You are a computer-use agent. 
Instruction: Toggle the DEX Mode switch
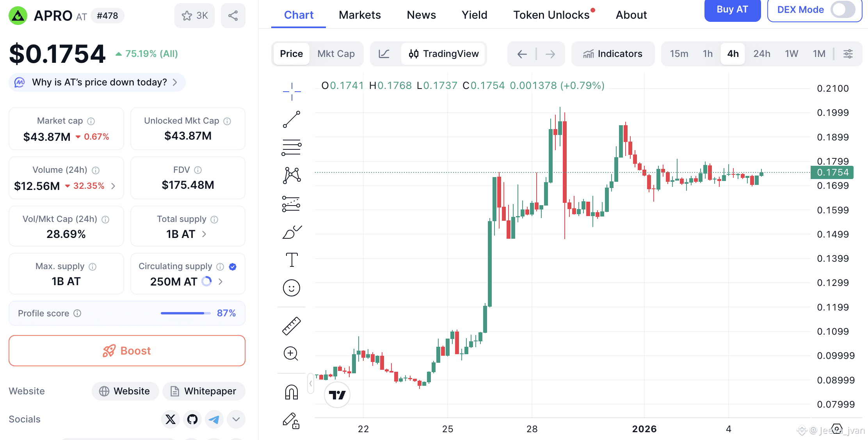click(843, 10)
